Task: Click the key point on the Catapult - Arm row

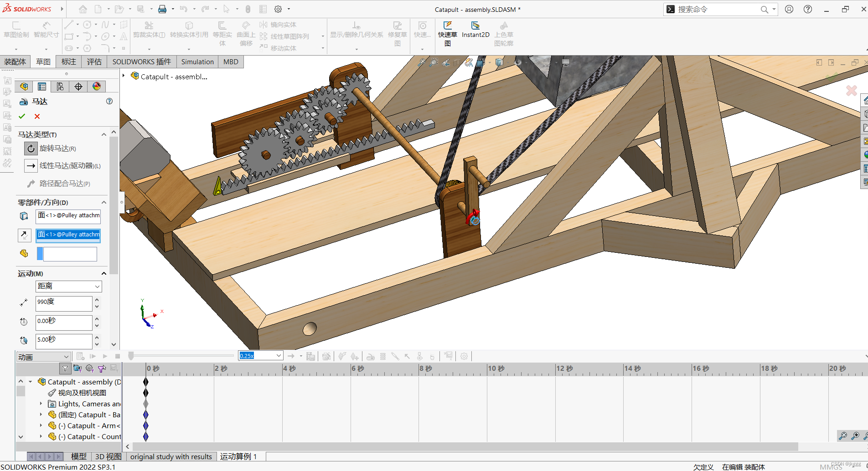Action: pyautogui.click(x=146, y=425)
